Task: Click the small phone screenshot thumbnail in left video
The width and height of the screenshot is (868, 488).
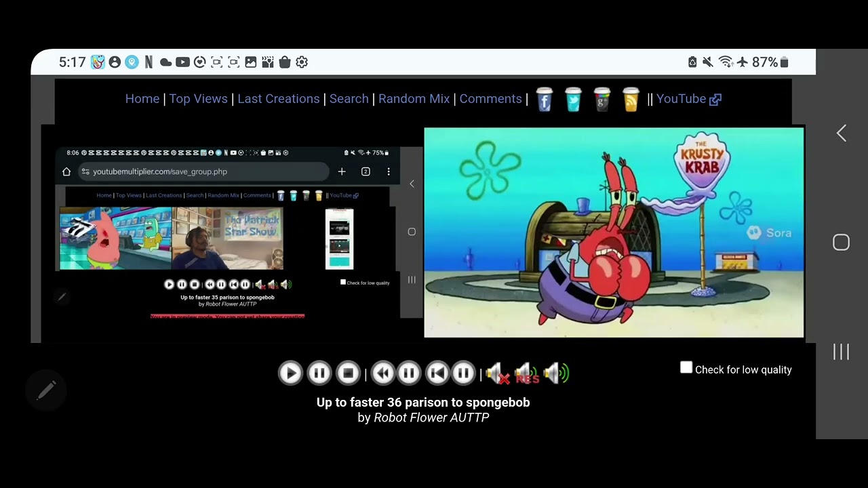Action: pyautogui.click(x=339, y=239)
